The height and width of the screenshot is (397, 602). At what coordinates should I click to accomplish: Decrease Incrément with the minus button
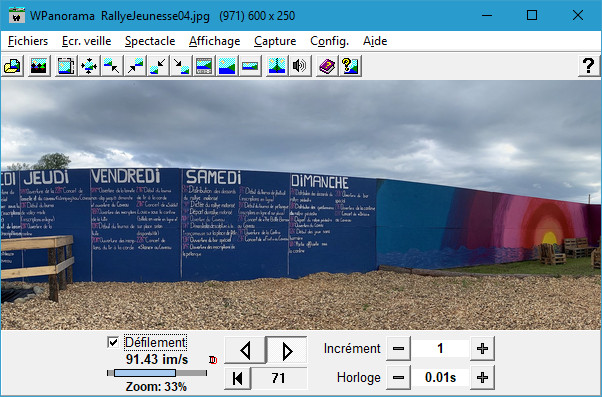(398, 349)
